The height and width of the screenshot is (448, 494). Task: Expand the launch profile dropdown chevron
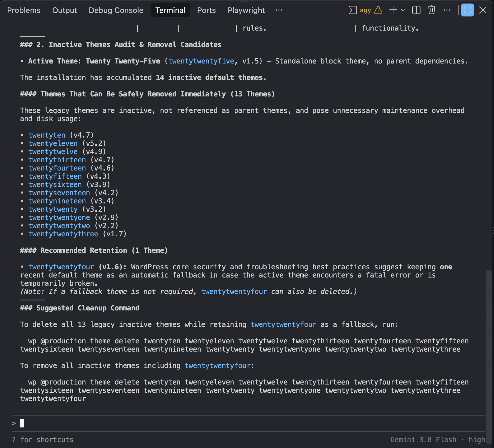(x=403, y=10)
